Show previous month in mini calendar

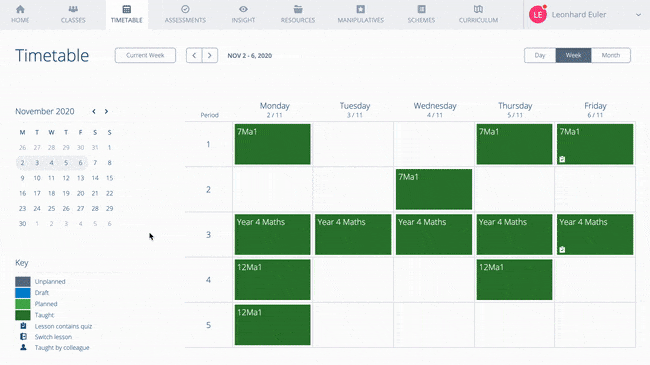pos(94,112)
